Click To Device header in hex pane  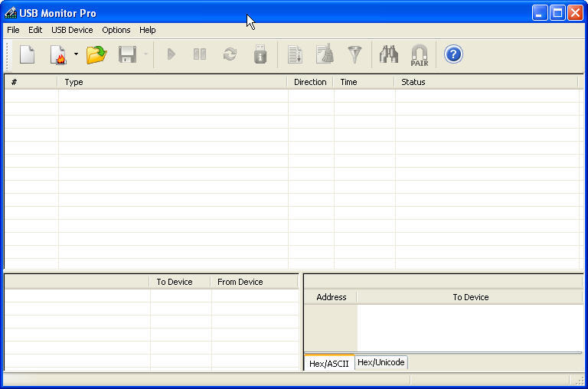[470, 297]
